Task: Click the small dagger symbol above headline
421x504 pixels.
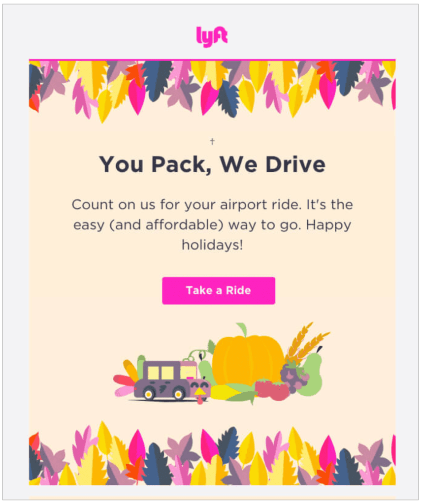Action: coord(212,141)
